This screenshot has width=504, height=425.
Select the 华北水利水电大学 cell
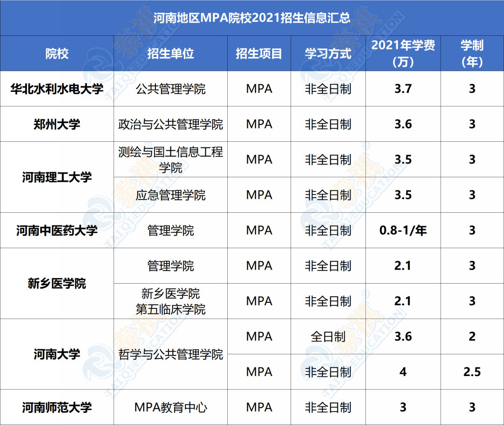coord(57,89)
